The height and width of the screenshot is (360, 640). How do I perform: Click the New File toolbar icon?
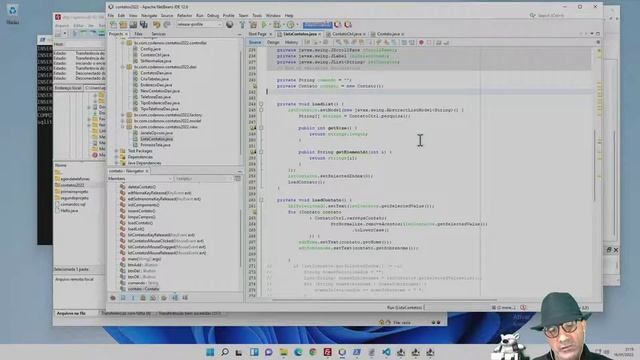pos(113,25)
